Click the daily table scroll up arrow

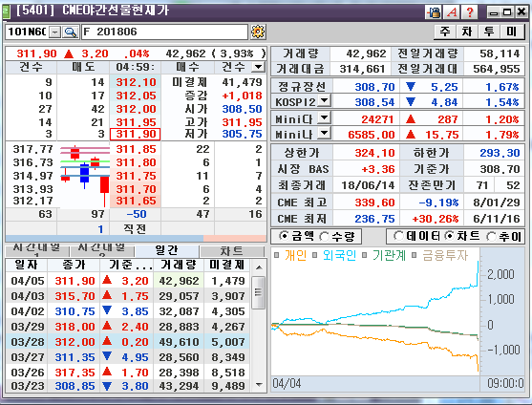coord(259,267)
